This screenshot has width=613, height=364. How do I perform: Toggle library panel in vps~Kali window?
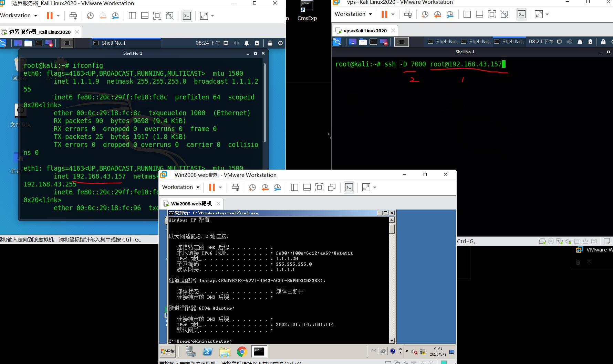pos(467,14)
